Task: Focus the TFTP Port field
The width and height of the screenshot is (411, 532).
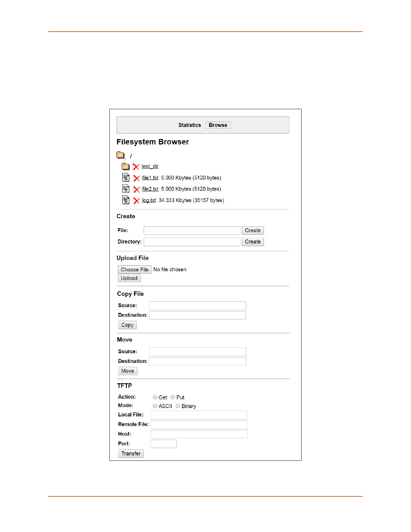Action: point(164,444)
